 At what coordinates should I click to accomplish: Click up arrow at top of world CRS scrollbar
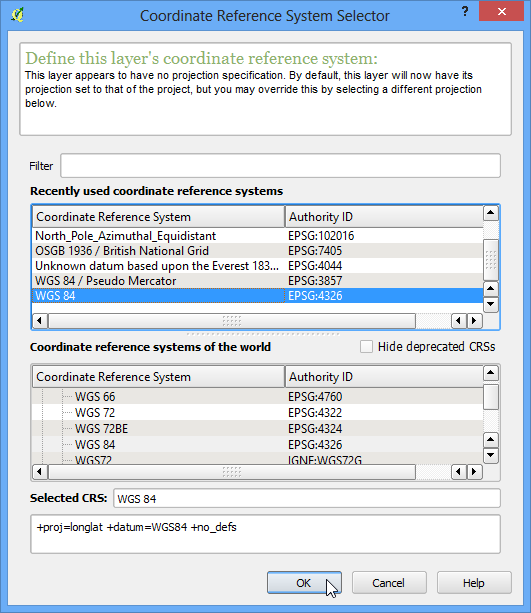tap(491, 373)
